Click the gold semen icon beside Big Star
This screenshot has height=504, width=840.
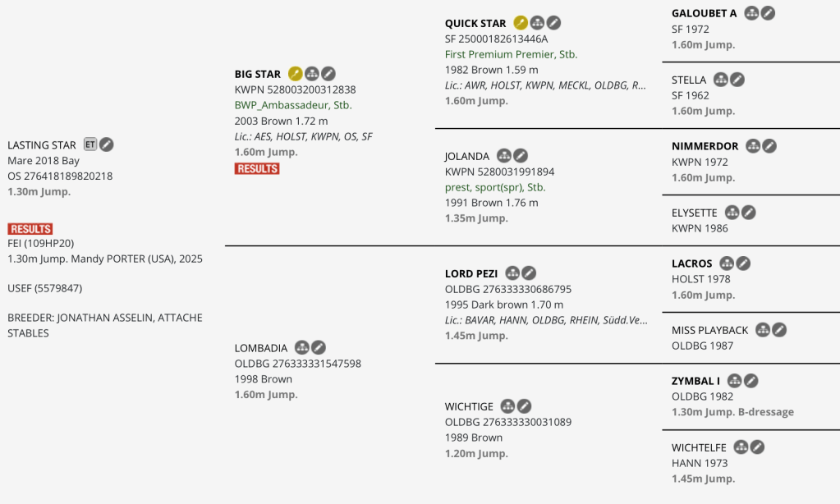click(x=296, y=74)
